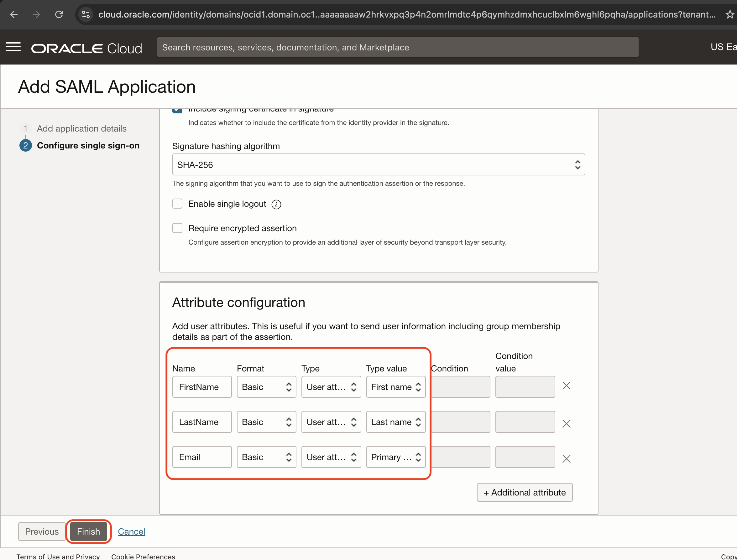Click the Cancel link
Image resolution: width=737 pixels, height=560 pixels.
click(131, 531)
